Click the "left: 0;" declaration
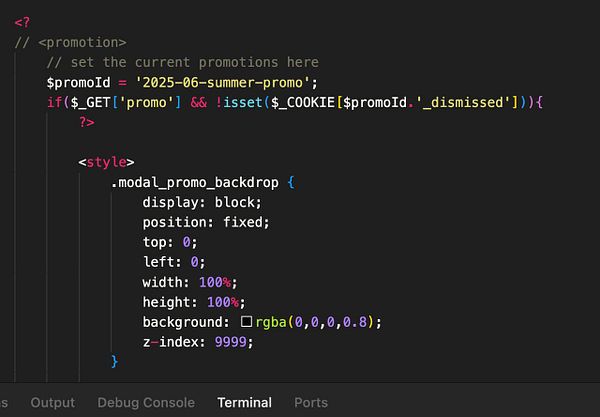The height and width of the screenshot is (417, 600). click(174, 262)
